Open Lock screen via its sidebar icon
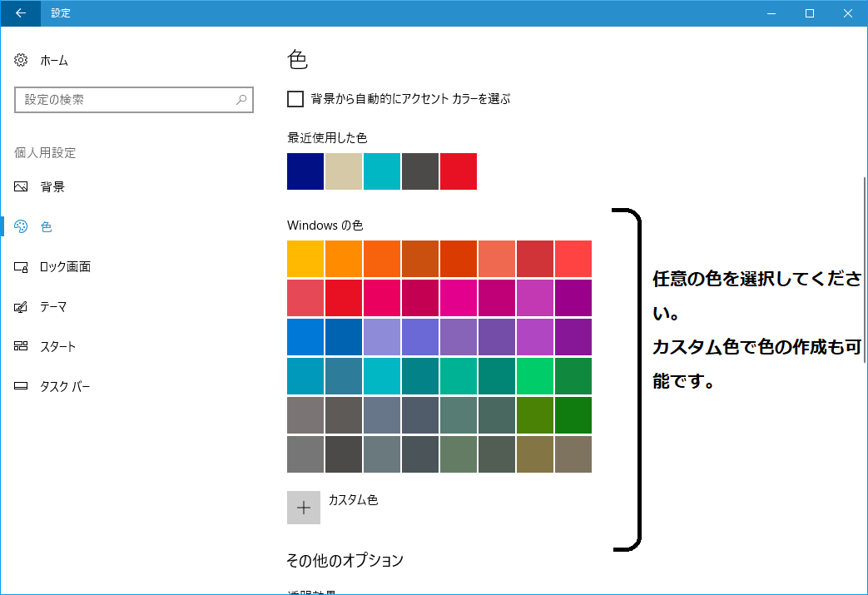The width and height of the screenshot is (868, 595). (22, 267)
